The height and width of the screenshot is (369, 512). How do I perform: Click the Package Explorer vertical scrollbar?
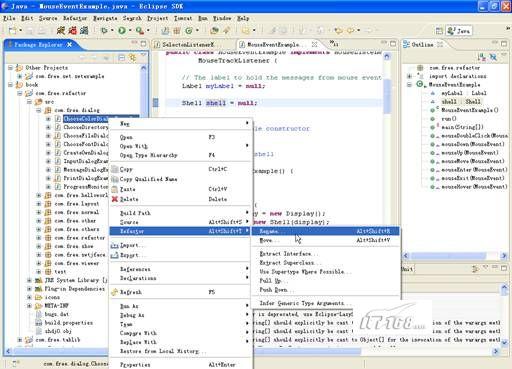(144, 93)
